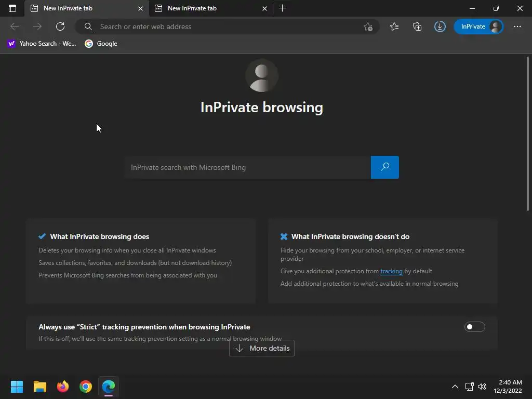Click the InPrivate profile button
This screenshot has height=399, width=532.
pyautogui.click(x=478, y=26)
